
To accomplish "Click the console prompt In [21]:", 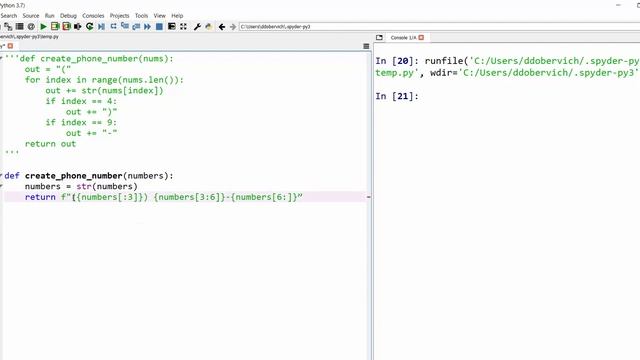I will pos(397,96).
